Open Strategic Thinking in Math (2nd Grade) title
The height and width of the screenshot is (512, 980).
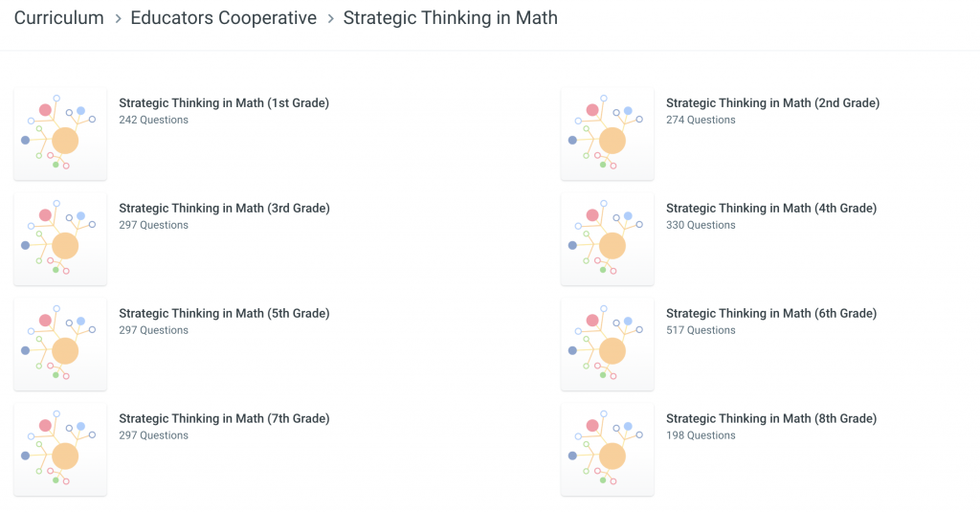[x=772, y=103]
